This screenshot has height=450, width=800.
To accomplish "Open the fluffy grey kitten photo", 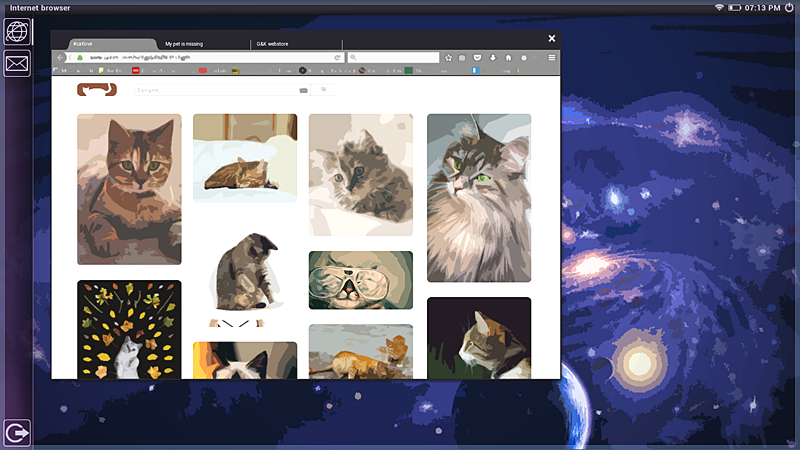I will coord(361,175).
